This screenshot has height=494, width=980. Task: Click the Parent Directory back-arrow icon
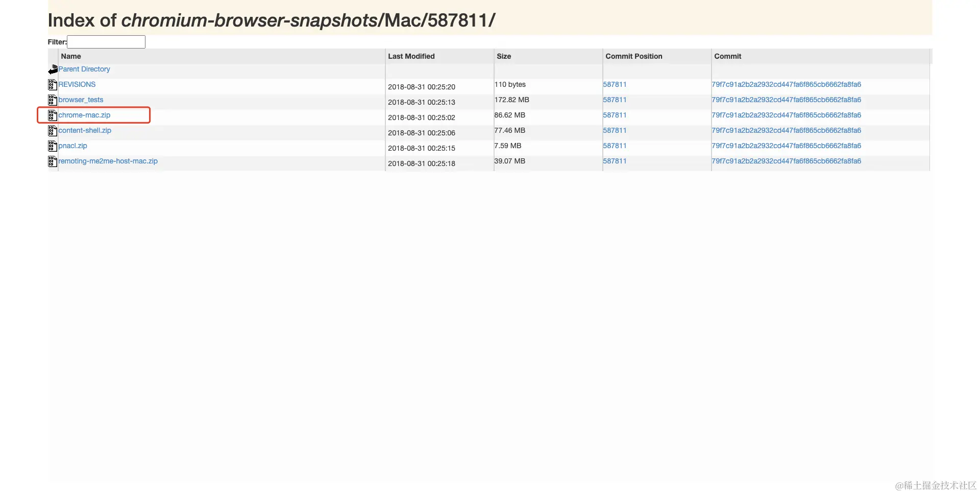[53, 69]
